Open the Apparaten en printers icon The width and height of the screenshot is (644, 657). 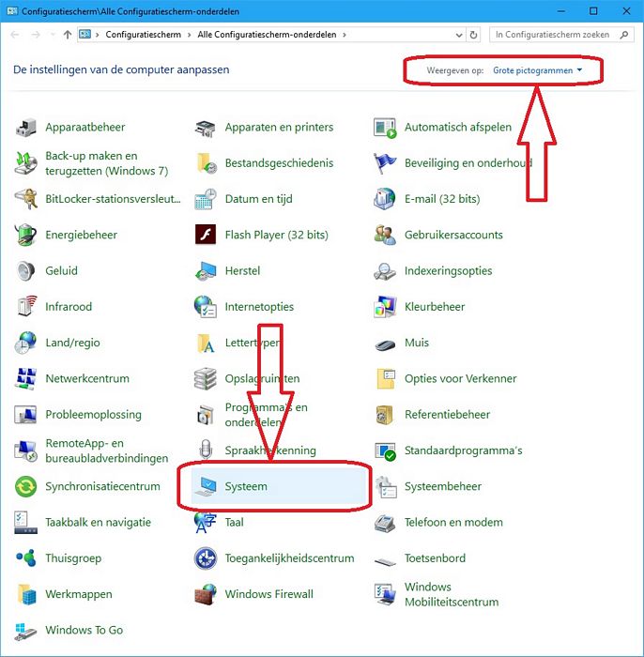206,128
